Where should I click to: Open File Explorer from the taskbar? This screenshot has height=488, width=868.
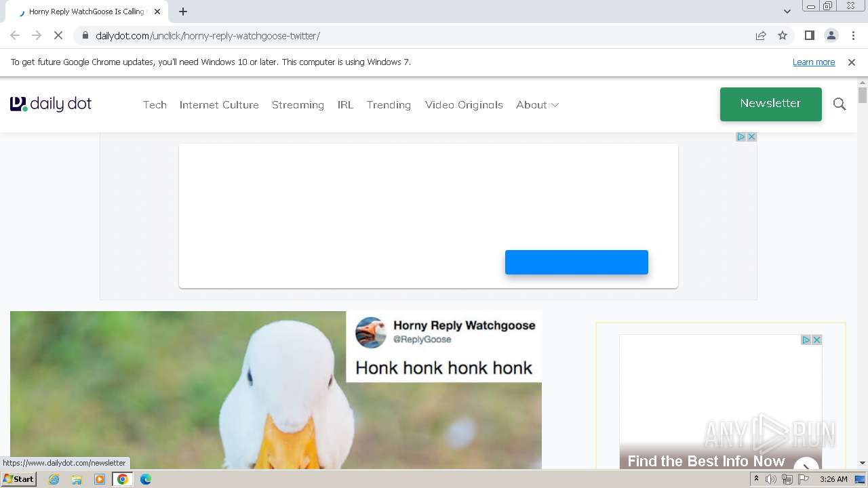(77, 479)
